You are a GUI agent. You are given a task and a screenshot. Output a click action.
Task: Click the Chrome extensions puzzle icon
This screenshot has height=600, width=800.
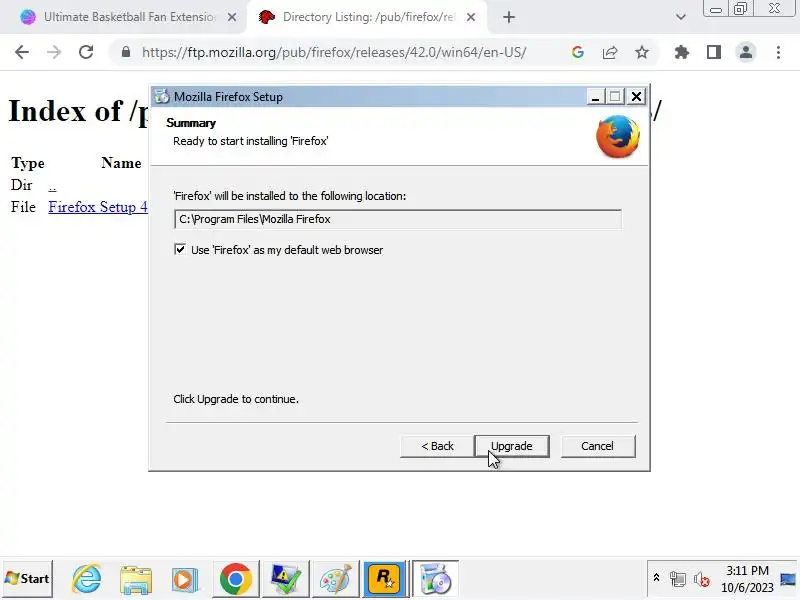pyautogui.click(x=682, y=52)
